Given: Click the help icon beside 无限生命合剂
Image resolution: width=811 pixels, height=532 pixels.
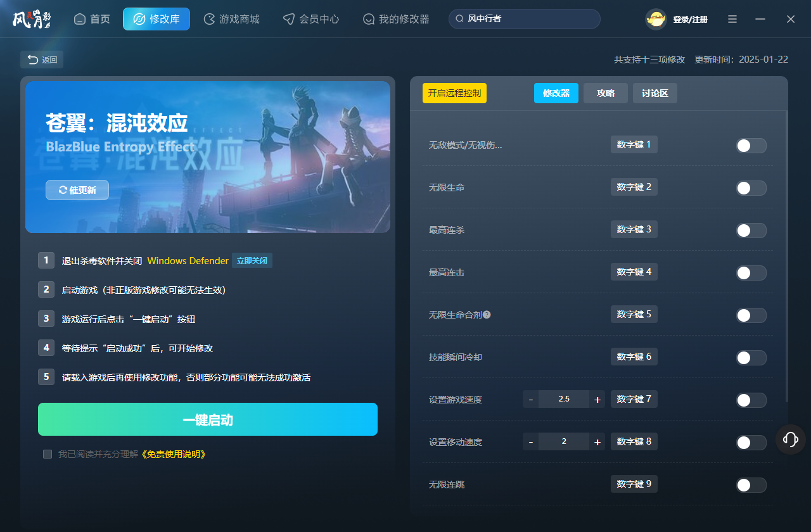Looking at the screenshot, I should (487, 315).
